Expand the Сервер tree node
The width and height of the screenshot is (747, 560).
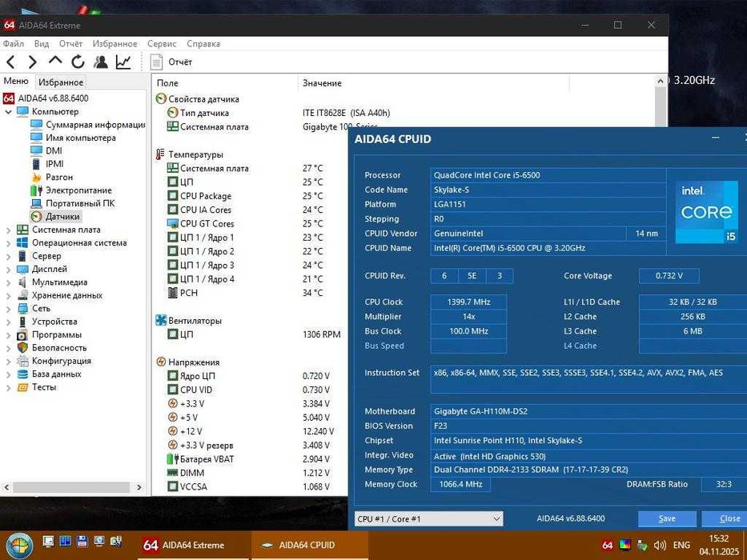click(8, 256)
